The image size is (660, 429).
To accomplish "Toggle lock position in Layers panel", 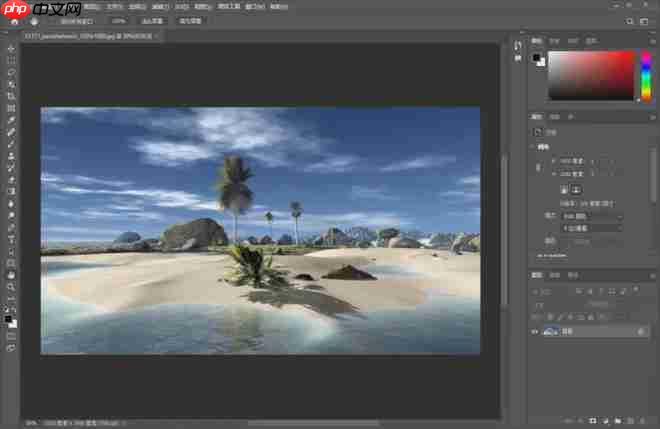I will point(571,317).
